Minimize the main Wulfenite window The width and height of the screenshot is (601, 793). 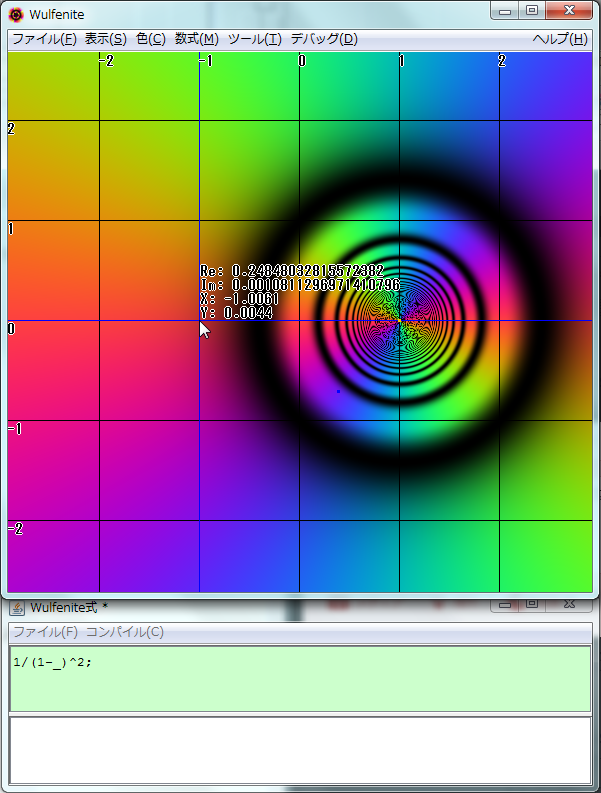point(508,11)
